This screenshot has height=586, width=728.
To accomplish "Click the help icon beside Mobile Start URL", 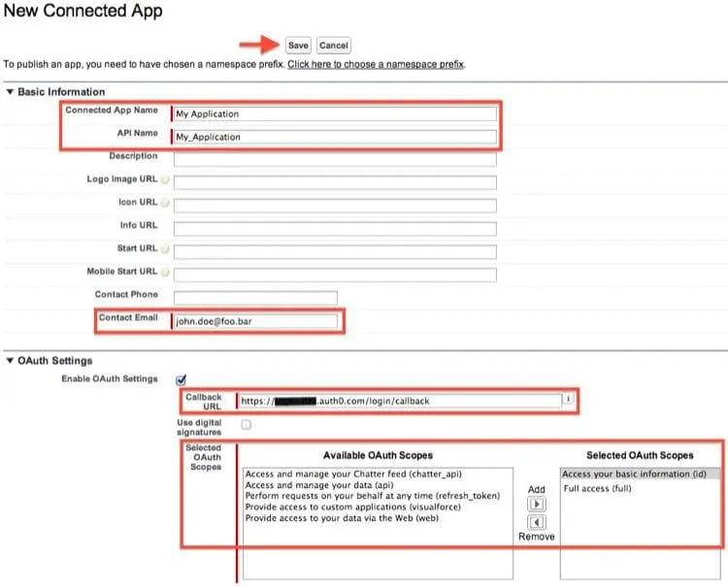I will point(164,273).
